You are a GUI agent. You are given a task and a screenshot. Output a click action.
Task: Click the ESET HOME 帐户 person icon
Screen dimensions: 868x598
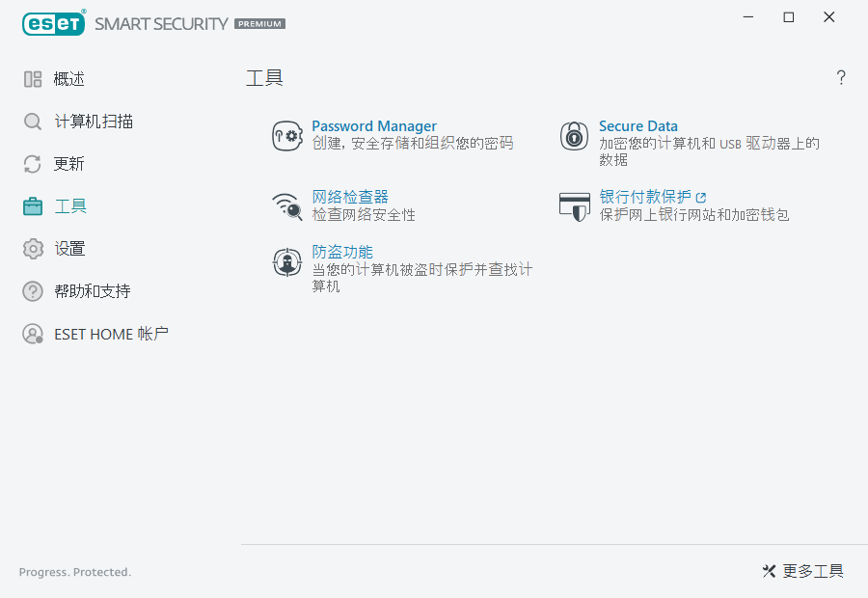[32, 333]
